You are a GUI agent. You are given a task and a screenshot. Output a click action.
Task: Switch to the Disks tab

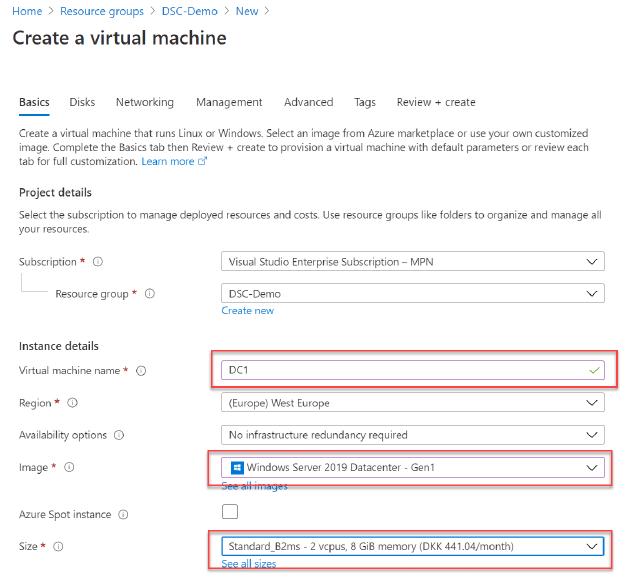[x=82, y=102]
